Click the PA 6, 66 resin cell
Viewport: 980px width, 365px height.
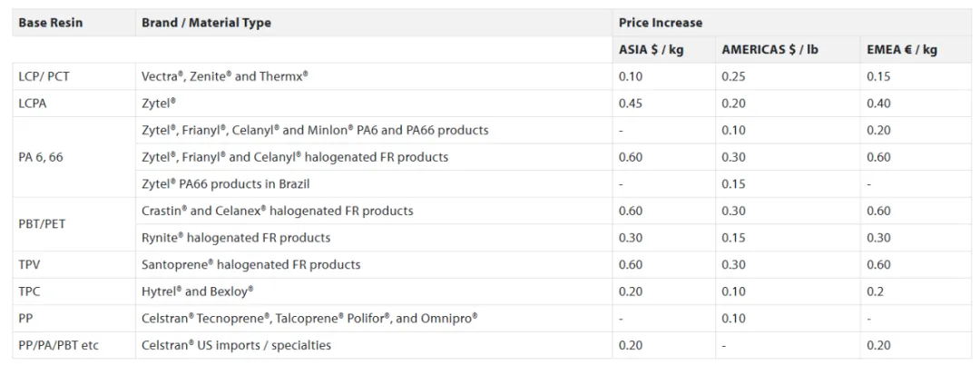pos(41,157)
